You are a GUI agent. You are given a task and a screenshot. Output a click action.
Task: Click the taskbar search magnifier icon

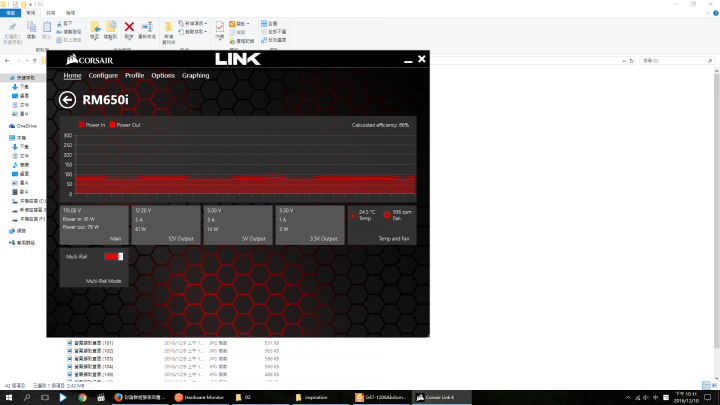click(x=27, y=397)
